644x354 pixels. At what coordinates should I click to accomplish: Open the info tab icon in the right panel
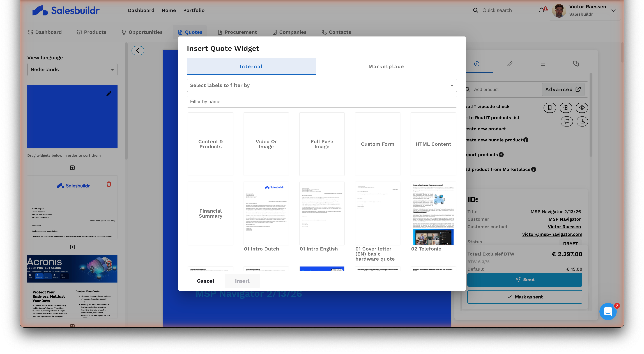[477, 64]
